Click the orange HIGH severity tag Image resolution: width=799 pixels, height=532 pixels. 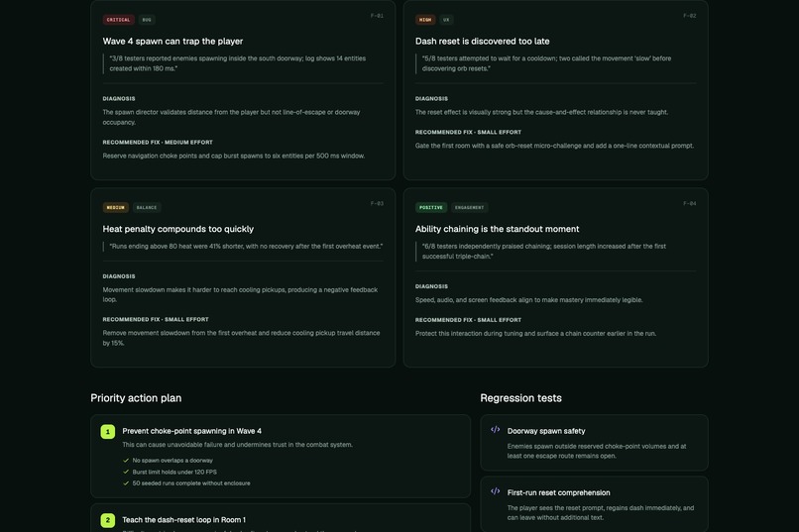[x=425, y=20]
